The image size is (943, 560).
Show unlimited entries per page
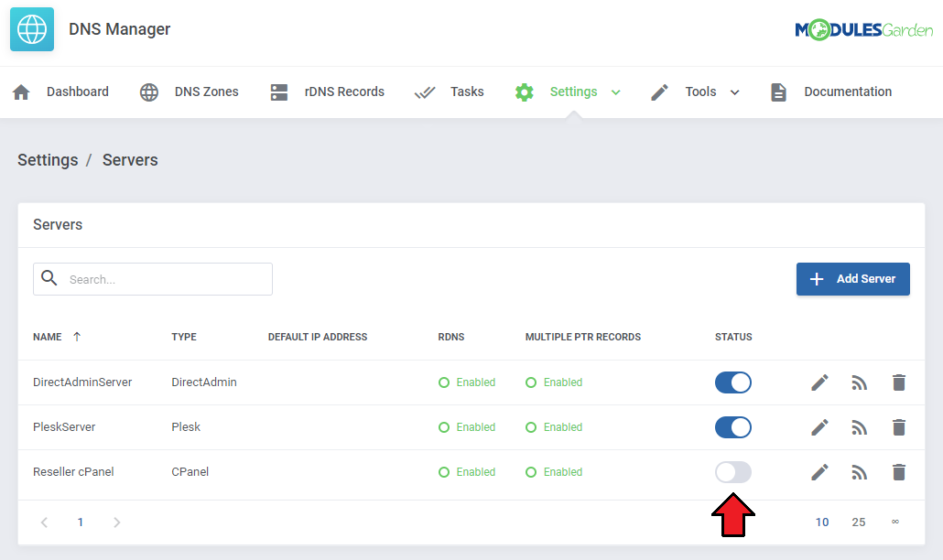[x=895, y=522]
